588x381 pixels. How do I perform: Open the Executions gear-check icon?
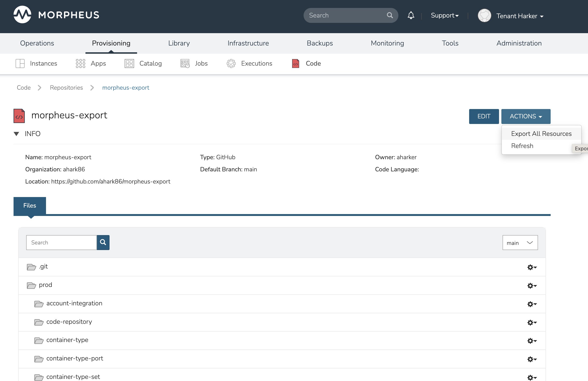click(231, 63)
